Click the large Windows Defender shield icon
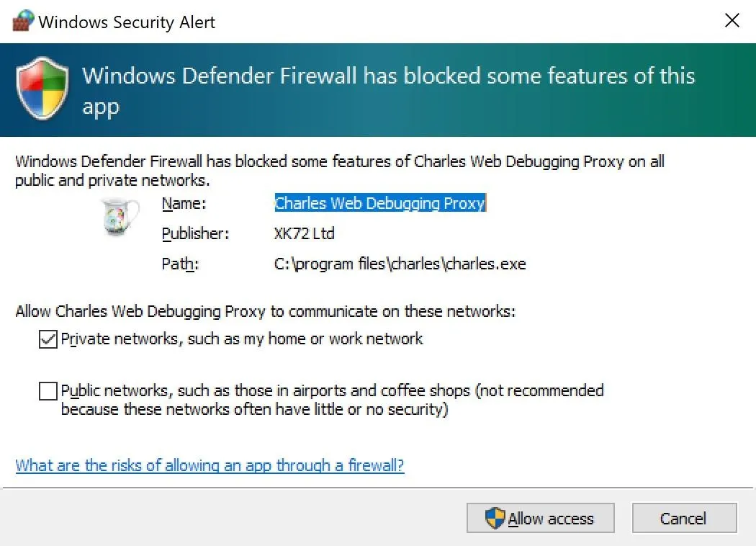The height and width of the screenshot is (546, 756). [x=42, y=89]
